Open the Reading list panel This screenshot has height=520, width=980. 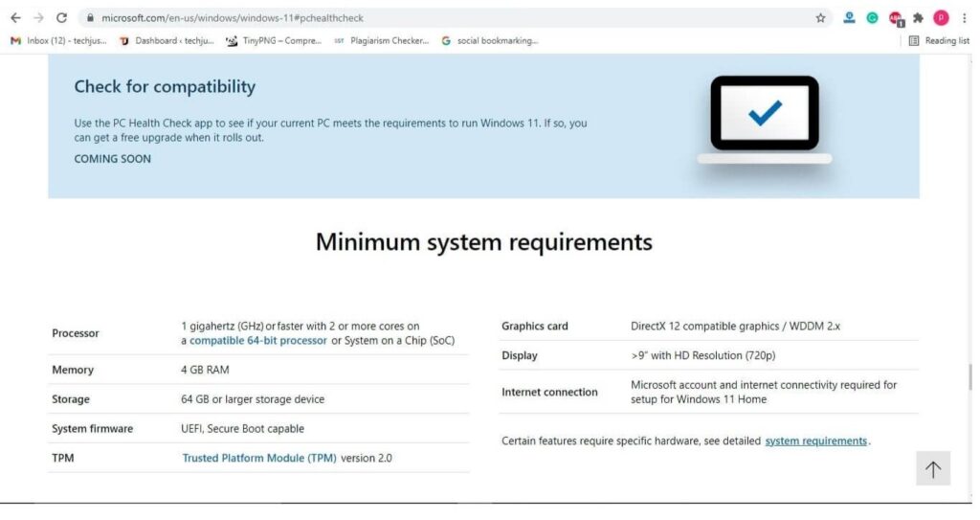click(938, 40)
